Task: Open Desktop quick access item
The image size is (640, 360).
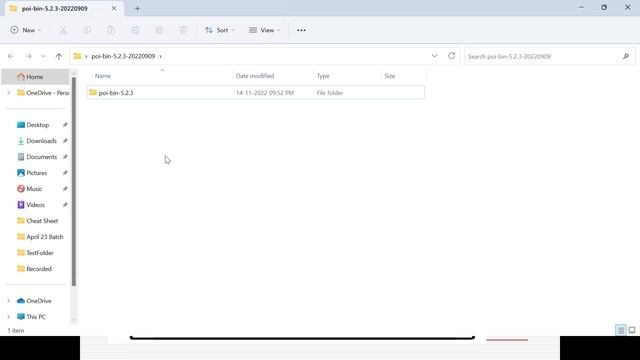Action: coord(33,125)
